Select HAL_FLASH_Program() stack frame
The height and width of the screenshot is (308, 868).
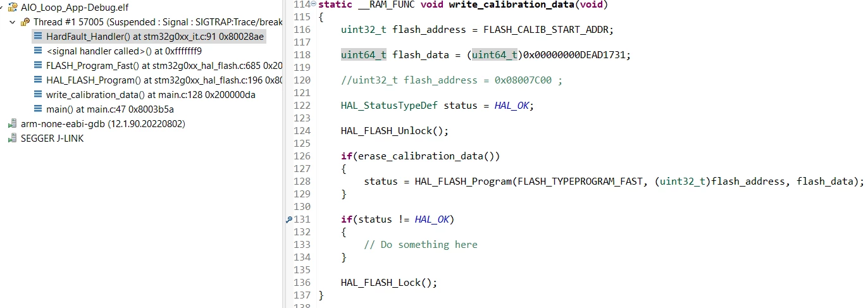(164, 80)
